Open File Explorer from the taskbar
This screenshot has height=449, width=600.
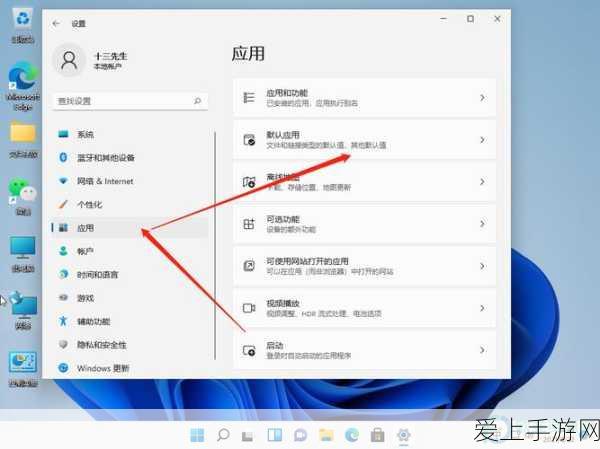coord(326,435)
